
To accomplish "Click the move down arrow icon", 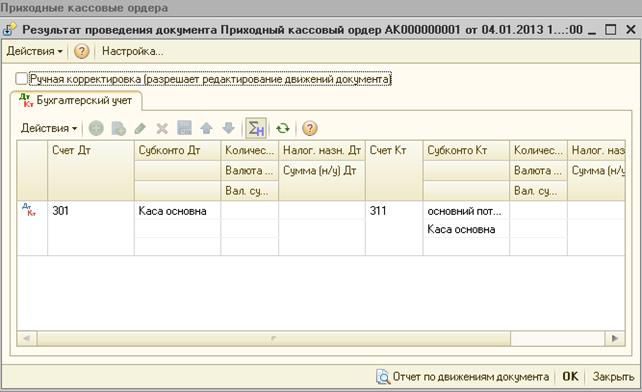I will [228, 128].
